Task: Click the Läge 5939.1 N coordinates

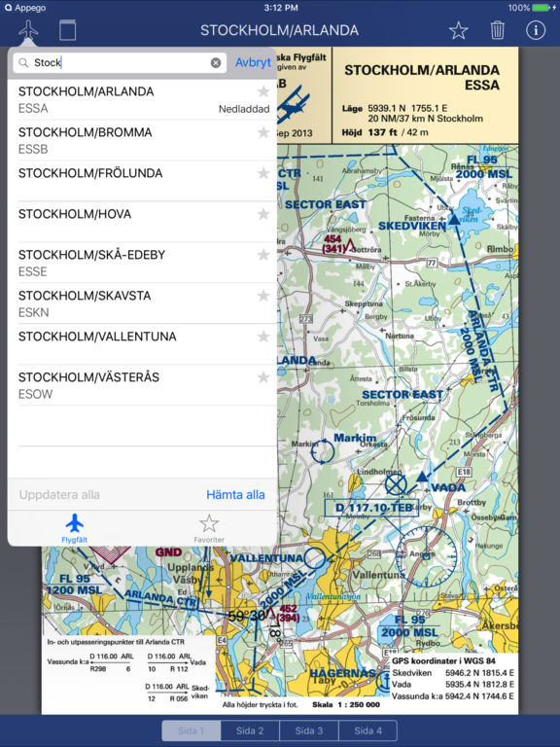Action: click(395, 108)
